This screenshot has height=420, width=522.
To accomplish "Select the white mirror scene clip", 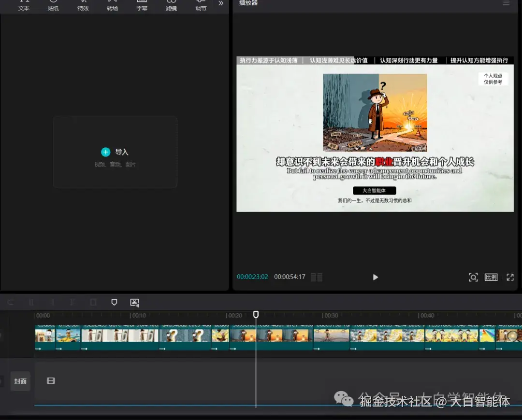I will 120,337.
